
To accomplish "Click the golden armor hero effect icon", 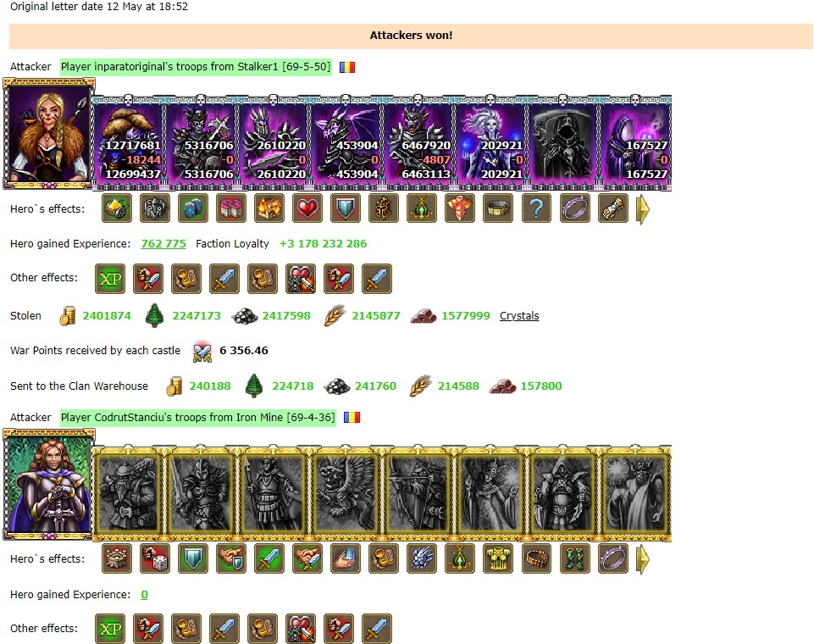I will coord(498,558).
